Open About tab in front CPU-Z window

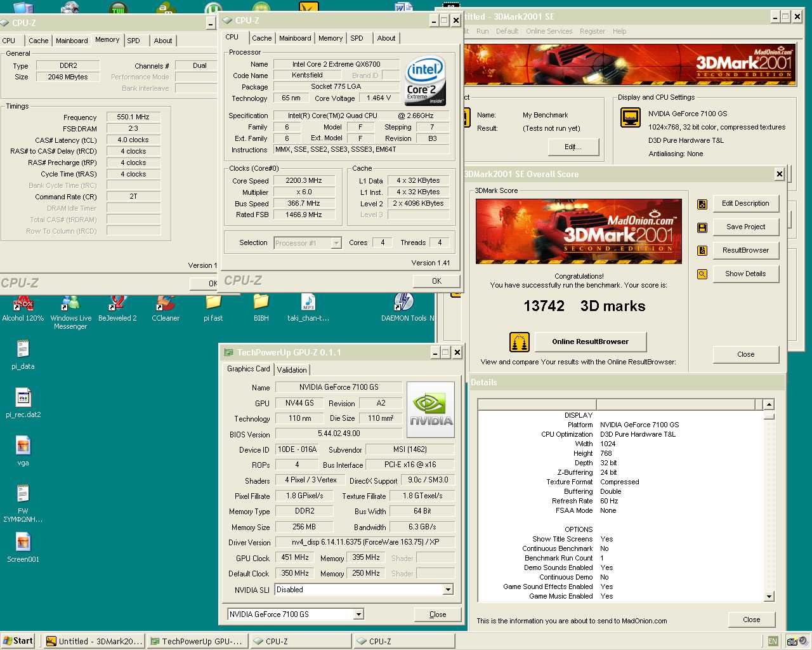(x=386, y=38)
